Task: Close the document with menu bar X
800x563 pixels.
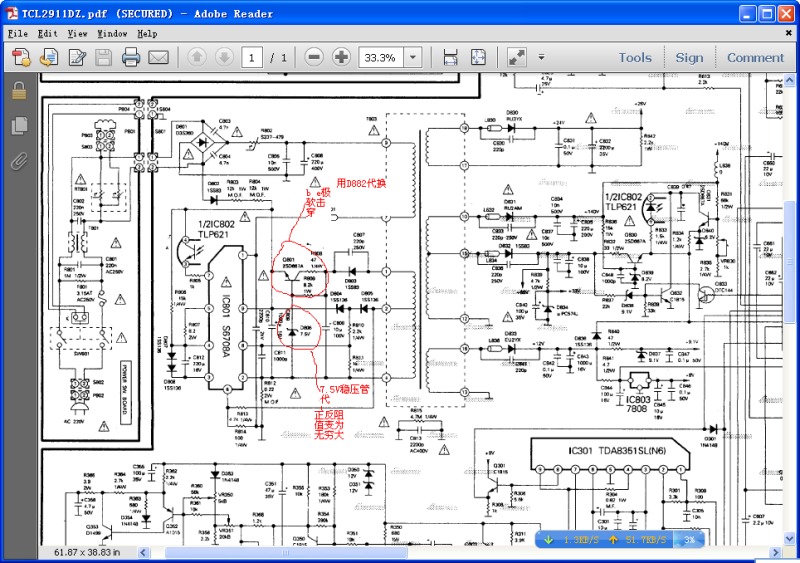Action: [788, 33]
